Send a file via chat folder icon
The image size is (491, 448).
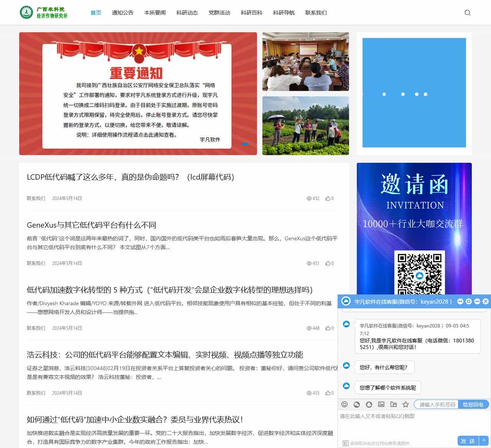point(394,404)
